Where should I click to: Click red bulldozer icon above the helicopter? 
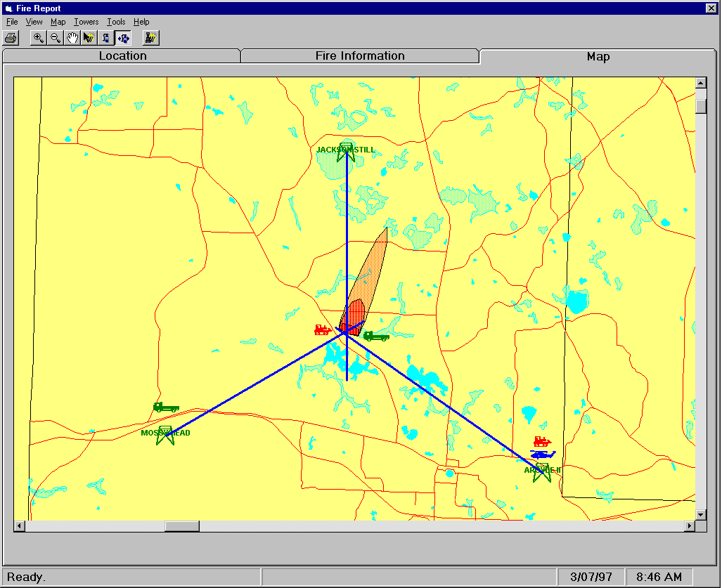pos(543,442)
